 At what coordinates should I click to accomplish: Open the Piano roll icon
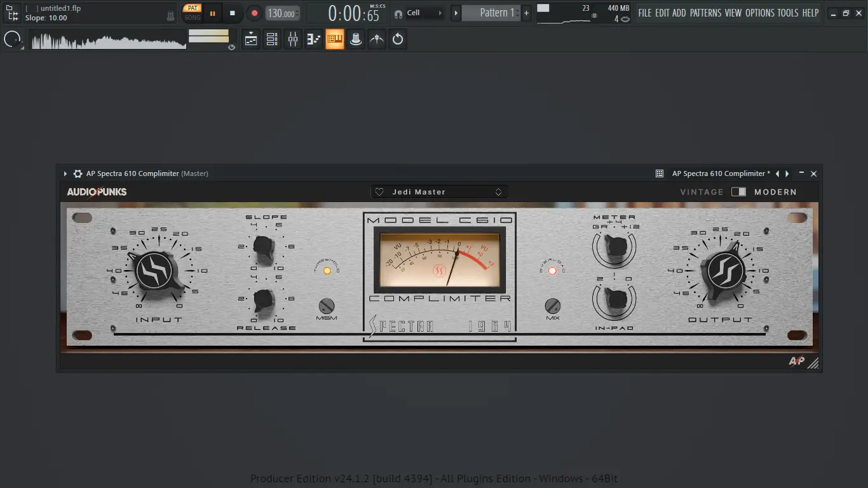pyautogui.click(x=314, y=39)
